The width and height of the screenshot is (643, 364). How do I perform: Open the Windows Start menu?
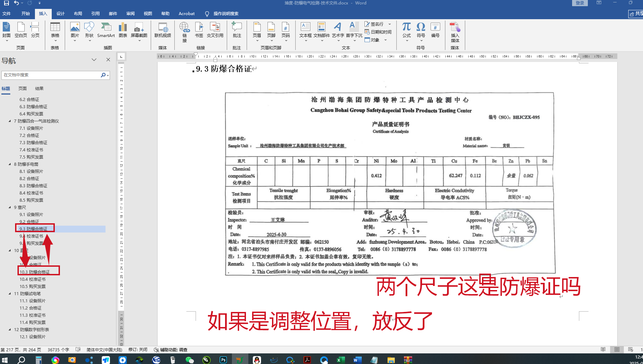(x=5, y=360)
